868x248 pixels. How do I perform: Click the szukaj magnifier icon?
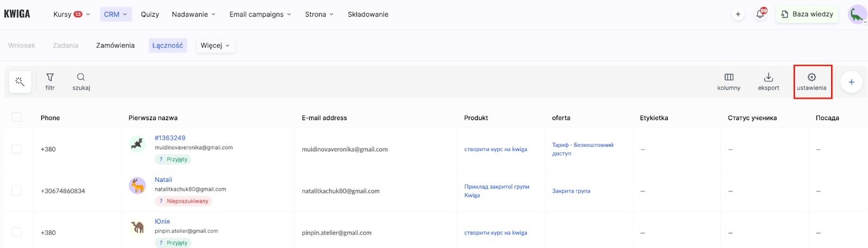[x=81, y=77]
